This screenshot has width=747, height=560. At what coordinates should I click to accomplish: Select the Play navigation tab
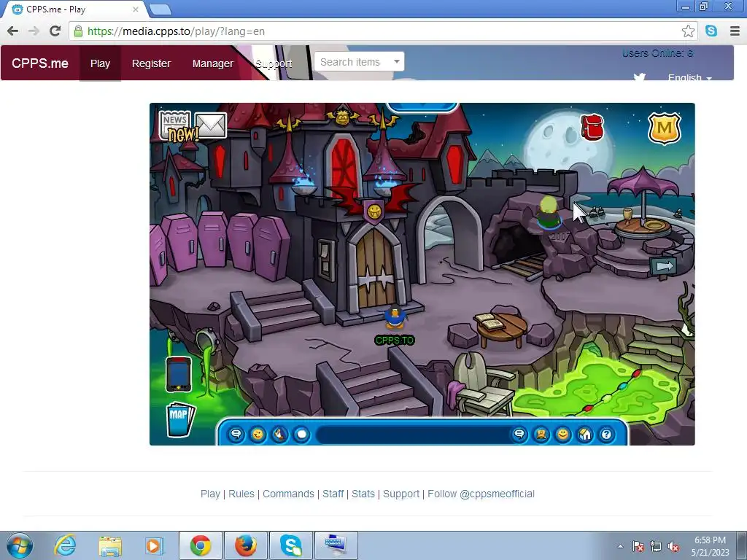100,63
